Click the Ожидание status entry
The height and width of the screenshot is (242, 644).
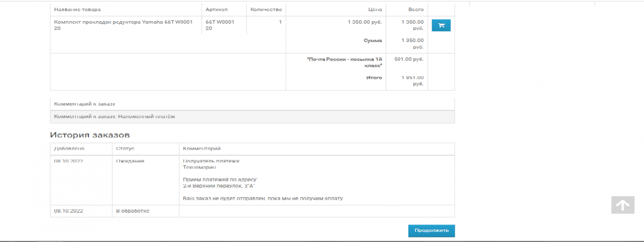[130, 161]
